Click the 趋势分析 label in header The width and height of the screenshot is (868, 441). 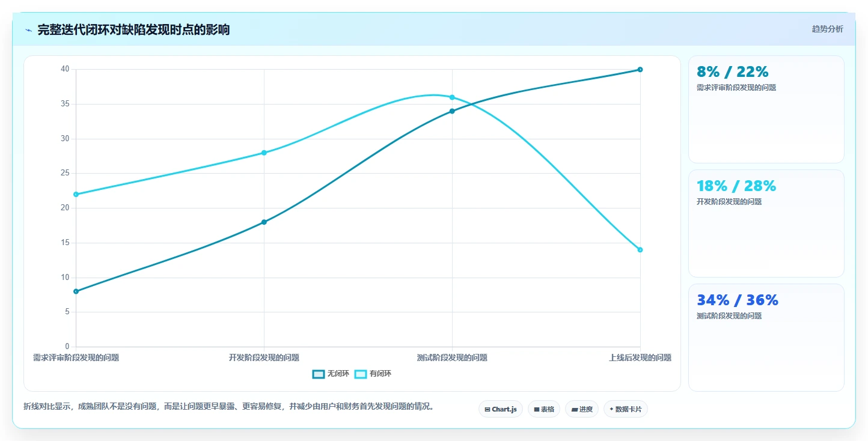pyautogui.click(x=827, y=29)
